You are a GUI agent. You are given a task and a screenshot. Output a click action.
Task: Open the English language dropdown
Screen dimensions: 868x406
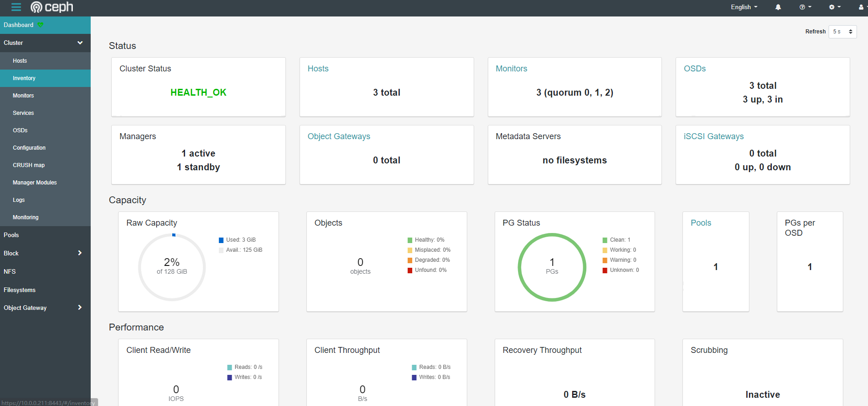tap(744, 7)
